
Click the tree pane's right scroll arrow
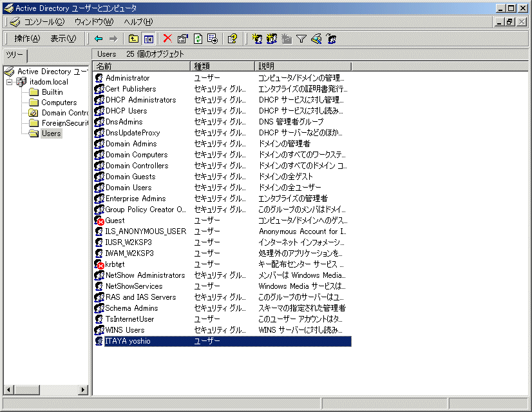pyautogui.click(x=83, y=390)
